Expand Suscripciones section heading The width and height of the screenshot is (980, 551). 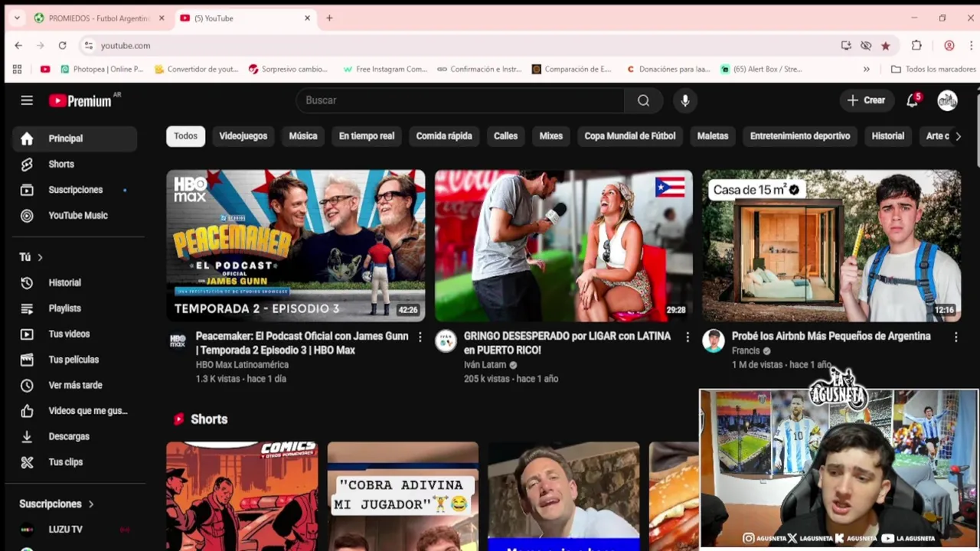coord(57,504)
